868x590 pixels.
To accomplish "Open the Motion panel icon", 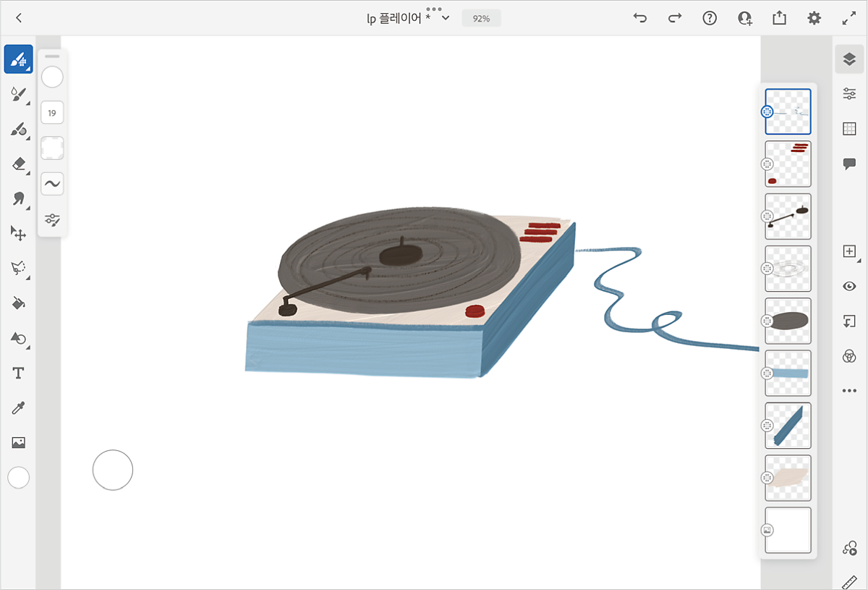I will click(x=850, y=549).
